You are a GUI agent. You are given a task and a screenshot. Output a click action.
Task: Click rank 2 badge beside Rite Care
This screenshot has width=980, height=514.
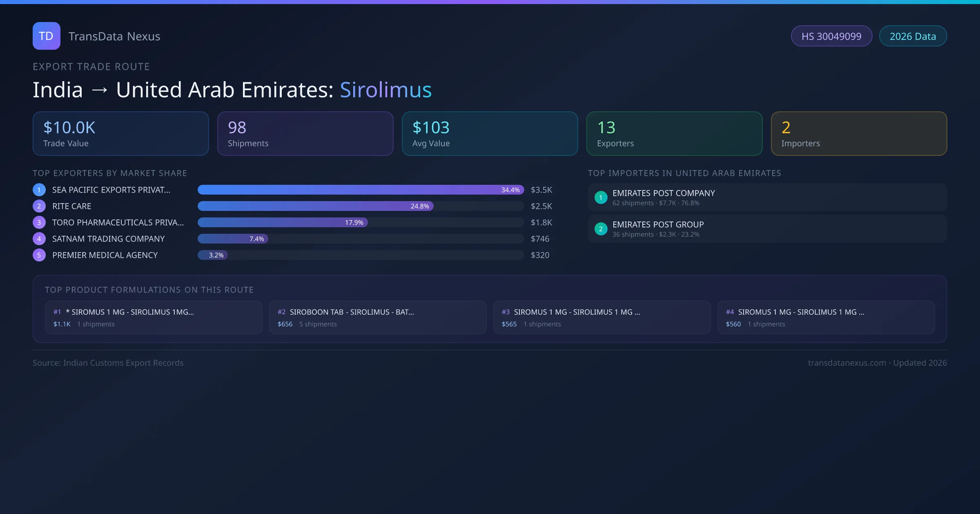pos(39,206)
